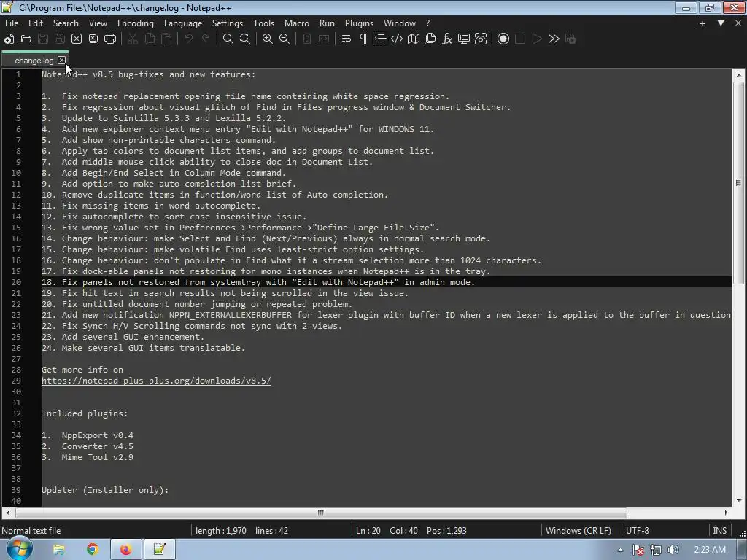Screen dimensions: 747x560
Task: Open the notepad-plus-plus.org v8.5 download link
Action: click(156, 381)
